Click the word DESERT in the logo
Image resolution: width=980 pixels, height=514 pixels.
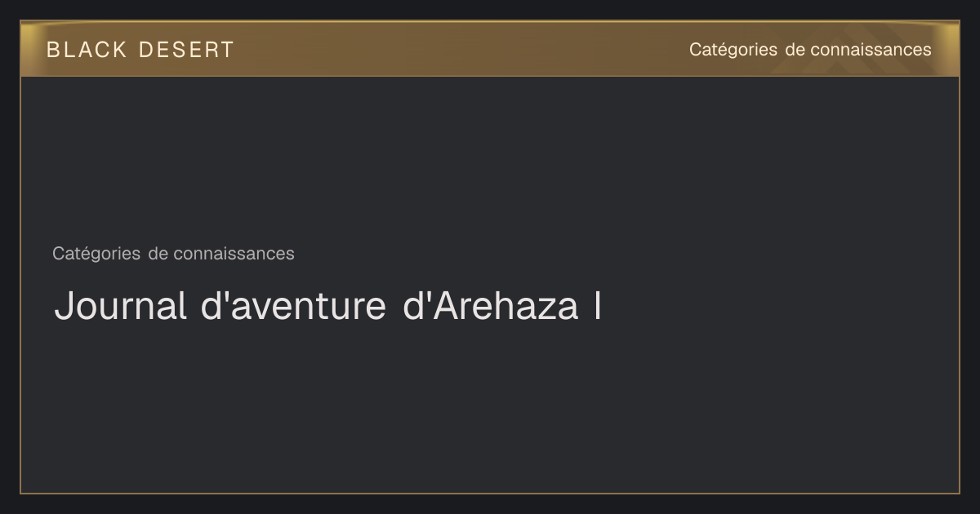(x=186, y=50)
